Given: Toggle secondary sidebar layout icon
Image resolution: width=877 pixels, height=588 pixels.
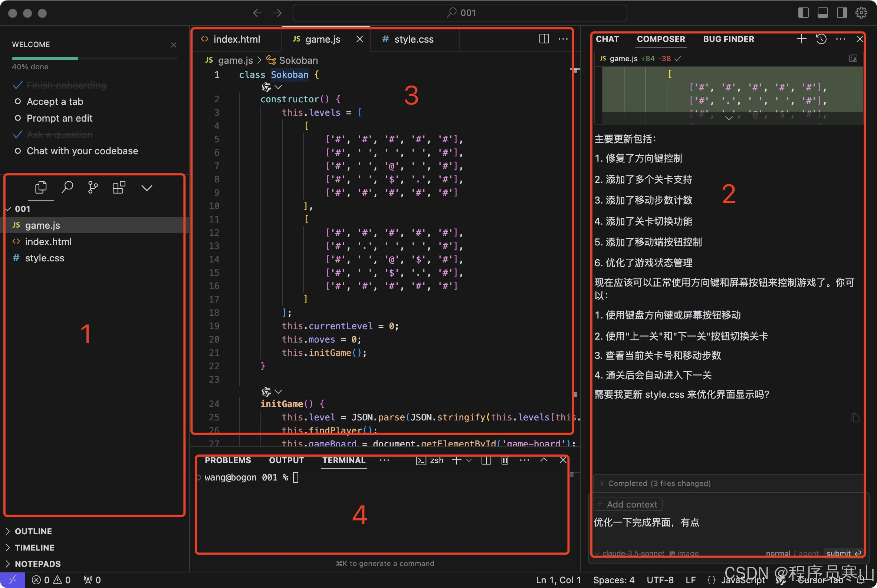Looking at the screenshot, I should pos(842,13).
